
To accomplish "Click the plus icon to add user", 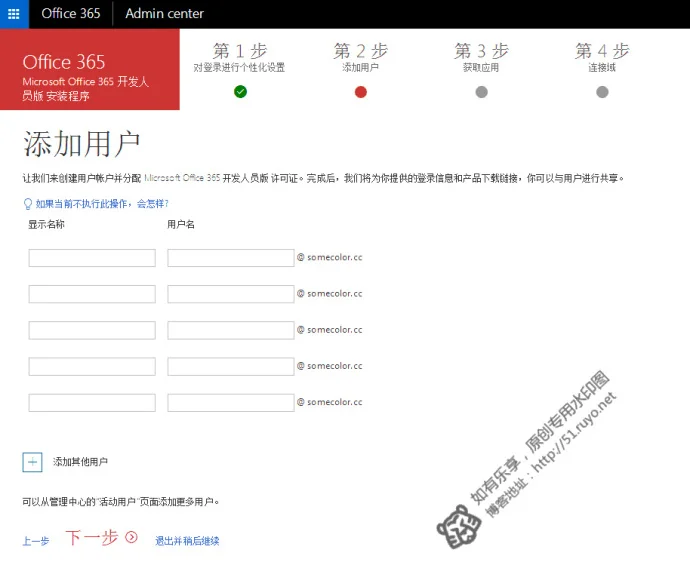I will (x=32, y=462).
